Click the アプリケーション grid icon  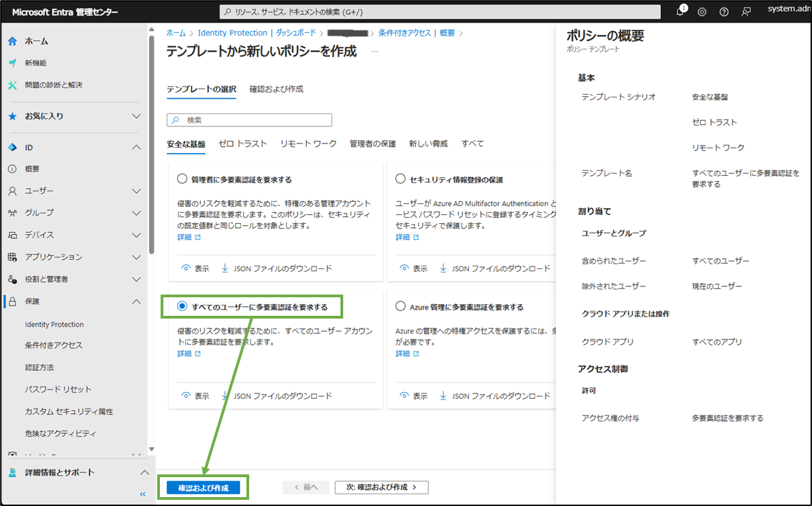pyautogui.click(x=12, y=257)
